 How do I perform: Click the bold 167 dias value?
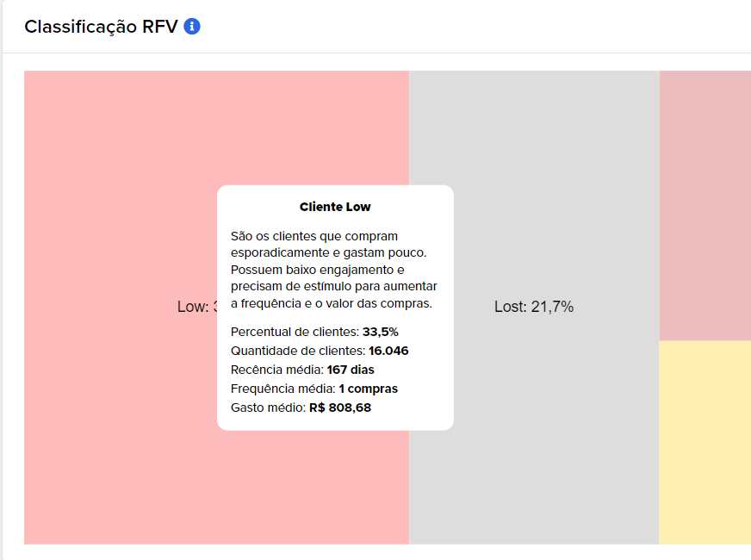(351, 370)
